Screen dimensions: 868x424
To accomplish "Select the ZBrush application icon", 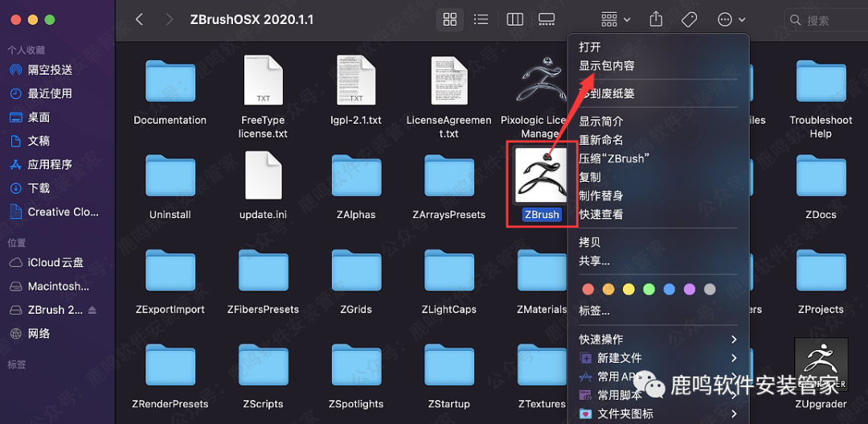I will coord(542,176).
